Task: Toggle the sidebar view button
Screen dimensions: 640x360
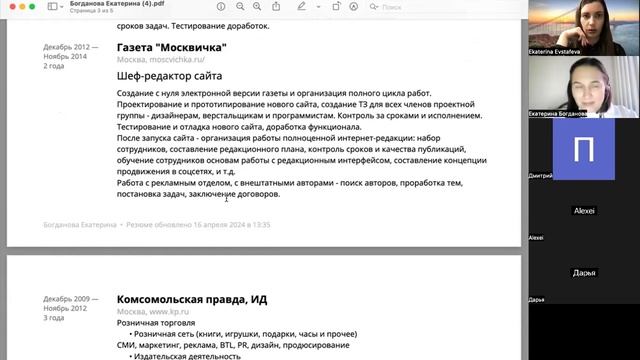Action: pos(52,7)
